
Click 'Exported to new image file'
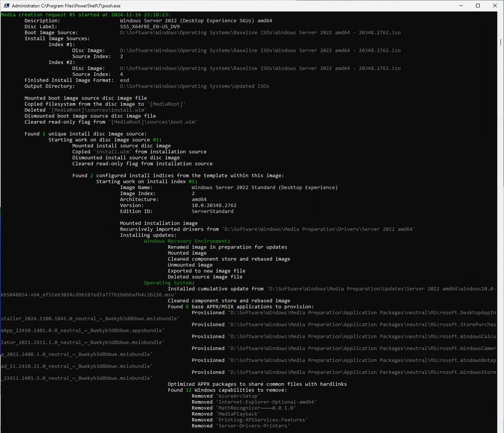pos(206,271)
